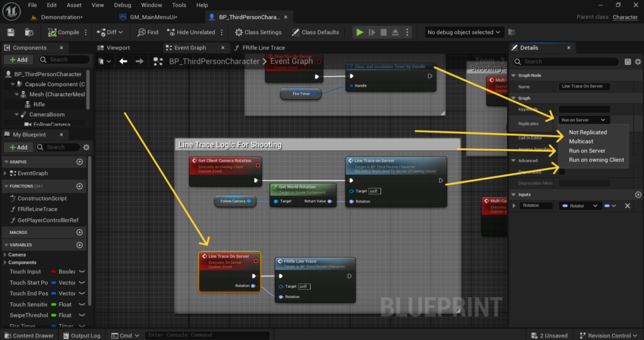This screenshot has height=340, width=644.
Task: Open the FRifle Line Trace tab
Action: pyautogui.click(x=260, y=48)
